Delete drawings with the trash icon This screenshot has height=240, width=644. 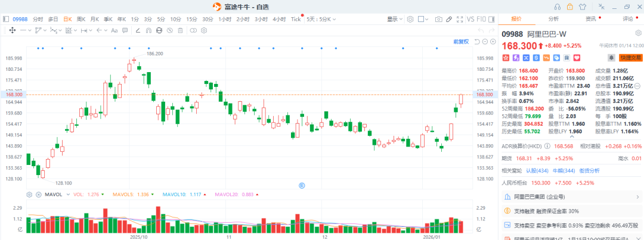(x=180, y=30)
